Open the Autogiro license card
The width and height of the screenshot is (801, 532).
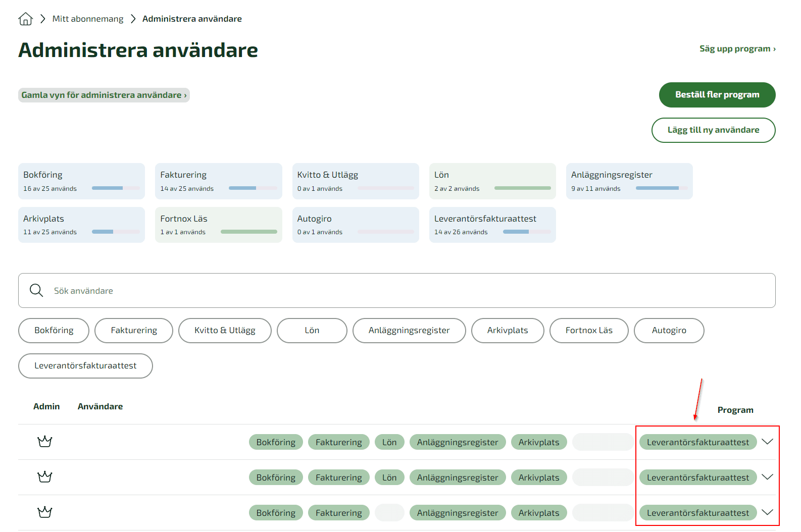(356, 225)
